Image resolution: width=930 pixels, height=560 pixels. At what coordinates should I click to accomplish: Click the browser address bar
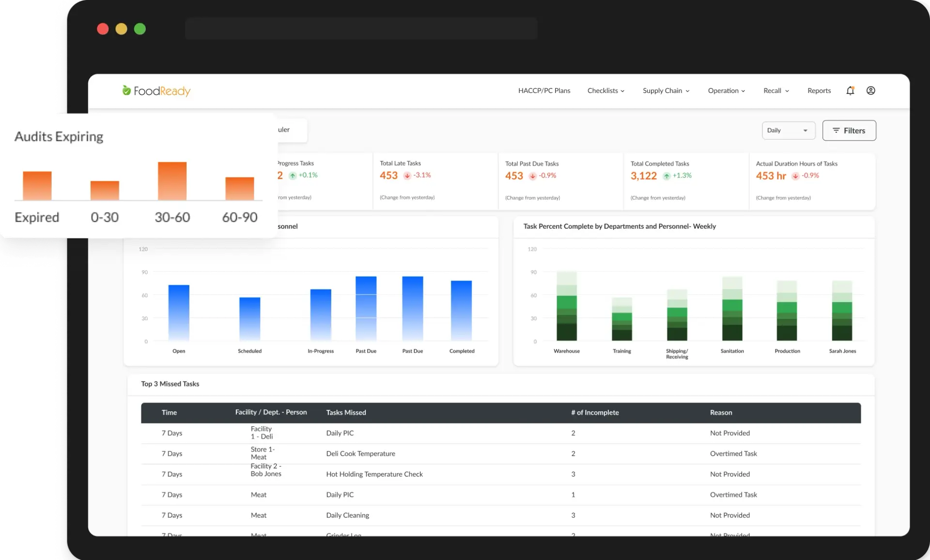click(361, 29)
